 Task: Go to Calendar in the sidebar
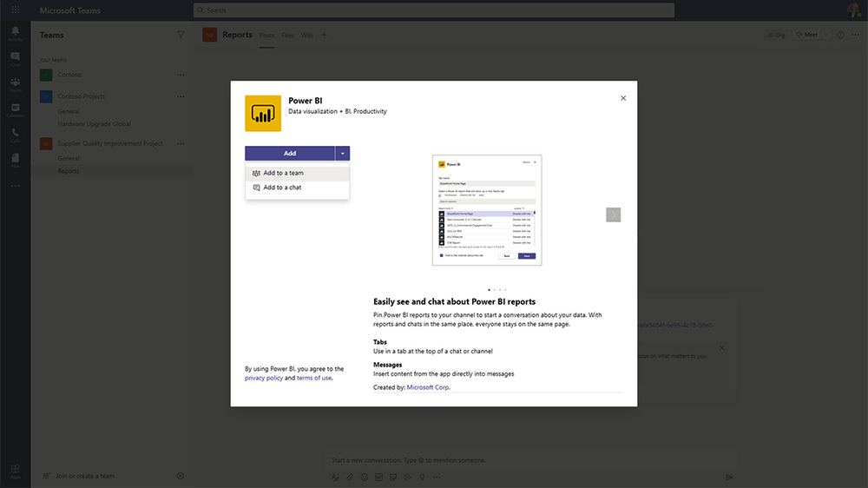pos(15,109)
